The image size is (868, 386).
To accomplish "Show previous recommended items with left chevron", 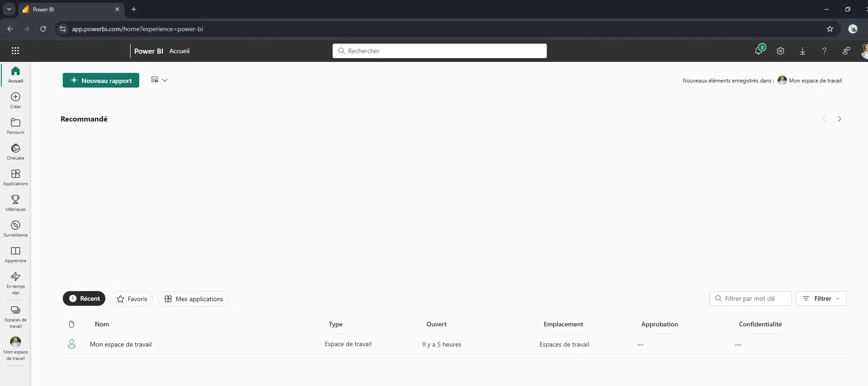I will pyautogui.click(x=824, y=119).
